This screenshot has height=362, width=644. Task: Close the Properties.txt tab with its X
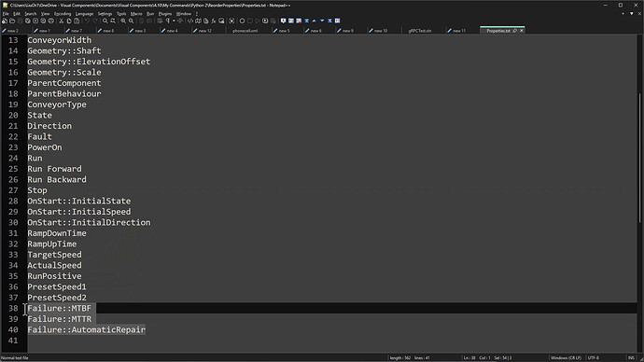click(522, 31)
